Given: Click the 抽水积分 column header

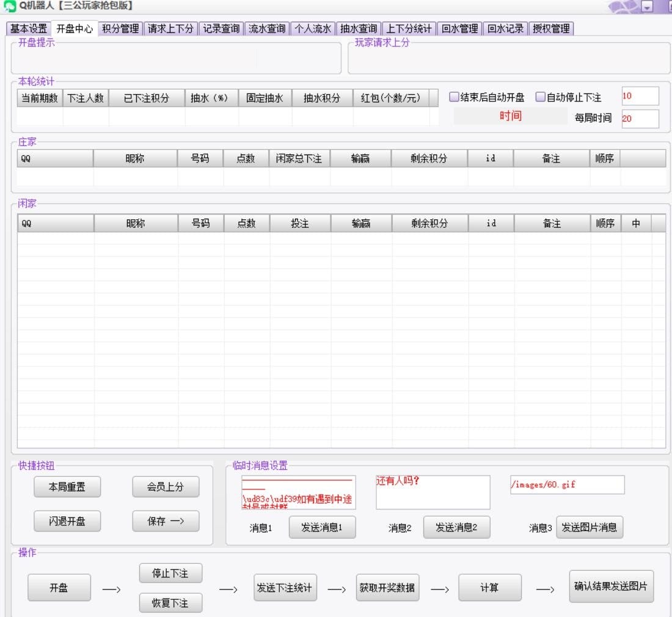Looking at the screenshot, I should (323, 98).
